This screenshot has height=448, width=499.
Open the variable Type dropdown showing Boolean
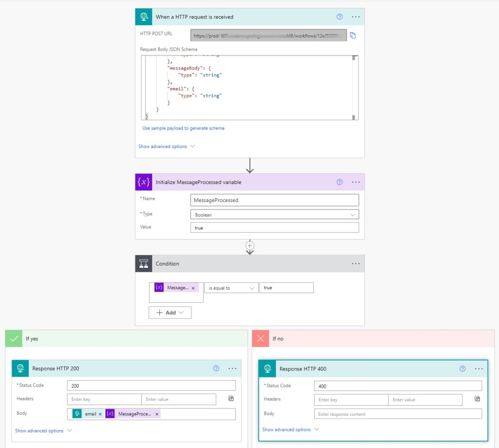click(274, 215)
